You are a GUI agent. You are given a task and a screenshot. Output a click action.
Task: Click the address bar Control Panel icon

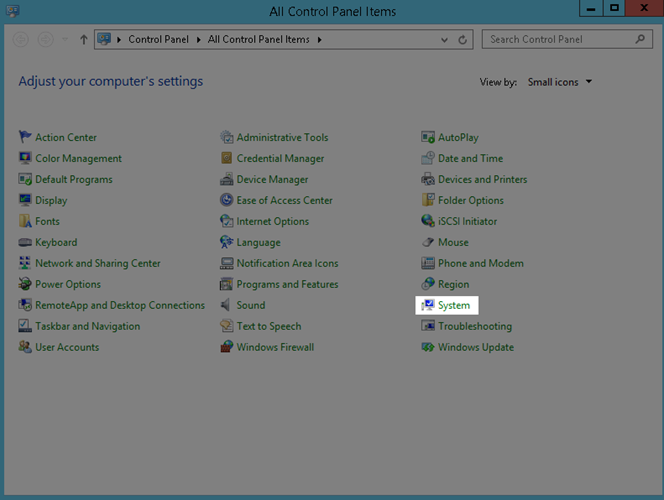104,39
